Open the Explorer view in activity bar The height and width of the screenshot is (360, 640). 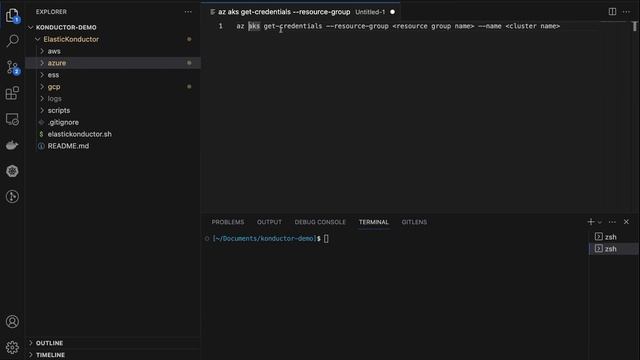12,16
